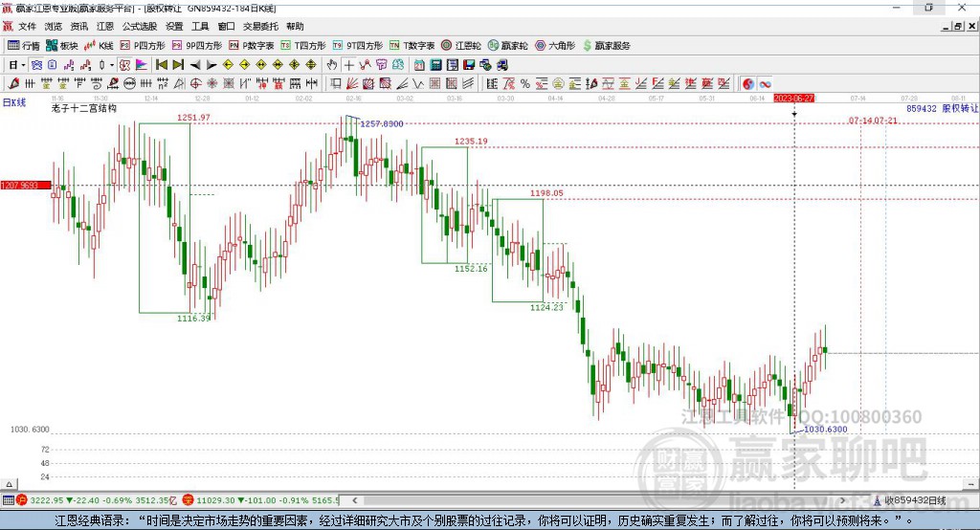Step chart right with black arrow

[212, 65]
